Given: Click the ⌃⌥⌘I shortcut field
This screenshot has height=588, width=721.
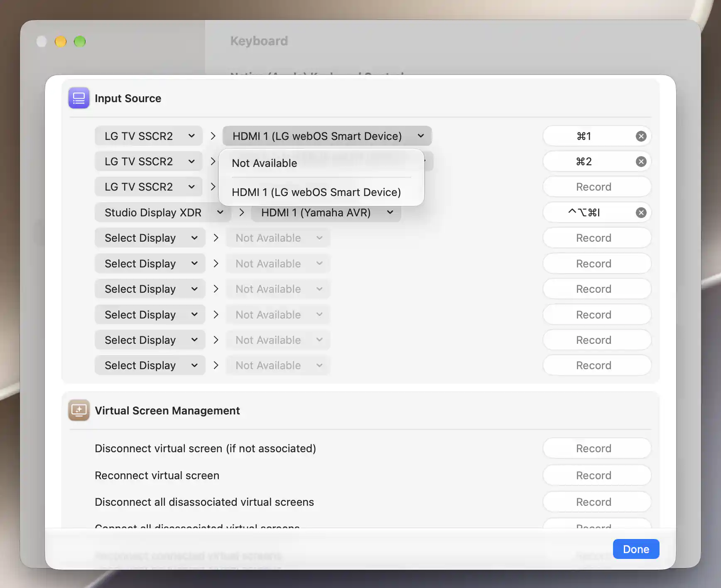Looking at the screenshot, I should pos(597,213).
